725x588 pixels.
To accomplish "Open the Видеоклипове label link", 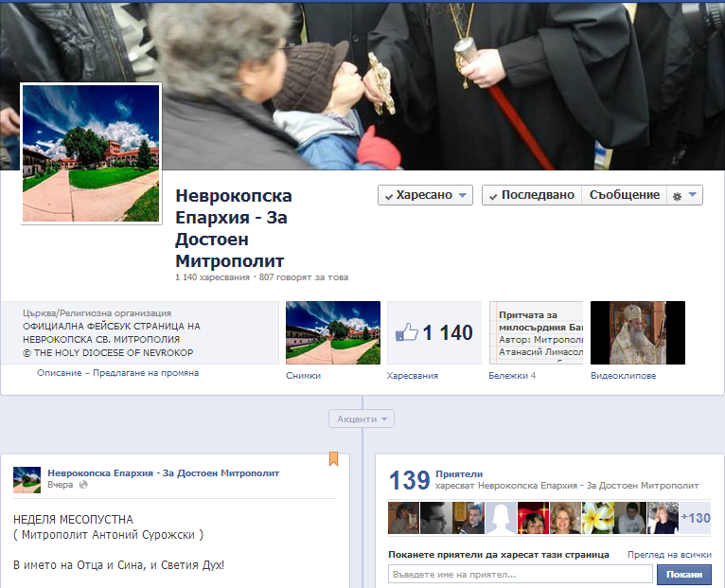I will coord(624,376).
